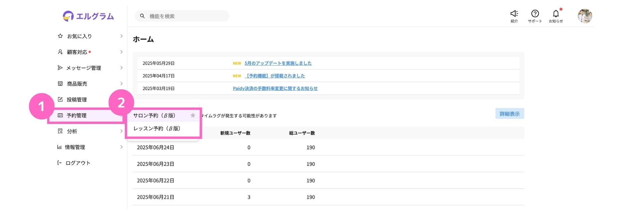Screen dimensions: 644x215
Task: Click the 分析 document search icon
Action: 60,131
